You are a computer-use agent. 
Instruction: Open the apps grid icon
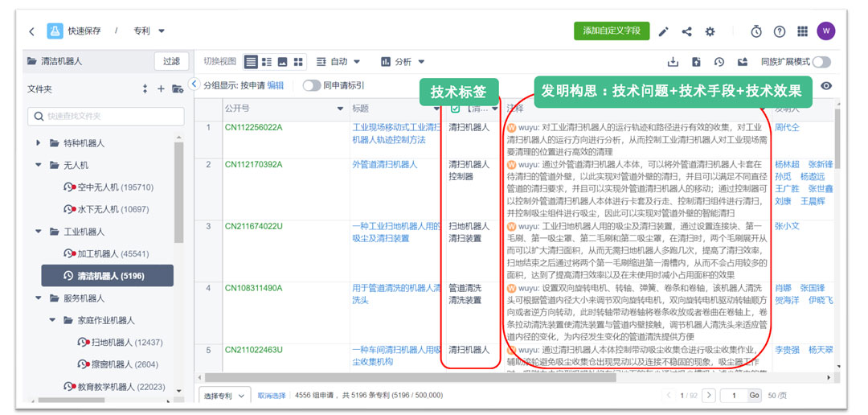click(802, 31)
